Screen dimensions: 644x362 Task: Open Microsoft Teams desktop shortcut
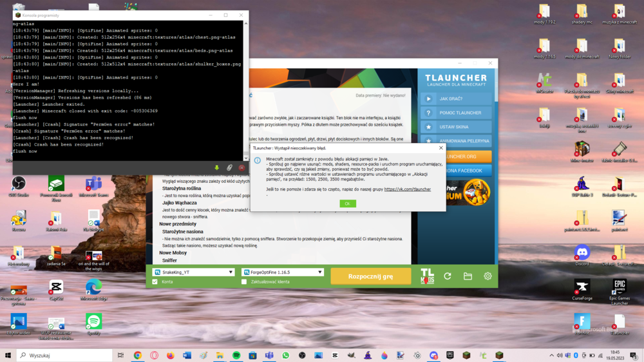[x=93, y=187]
